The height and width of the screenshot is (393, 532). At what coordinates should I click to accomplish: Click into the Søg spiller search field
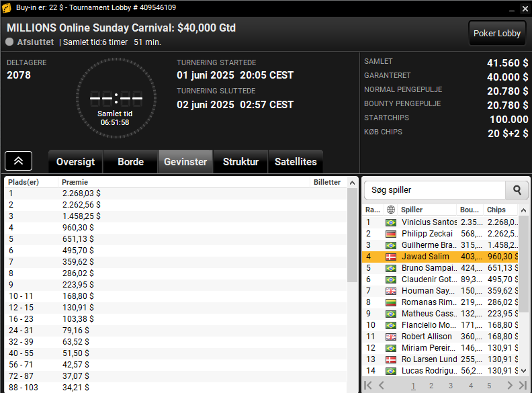(x=435, y=190)
